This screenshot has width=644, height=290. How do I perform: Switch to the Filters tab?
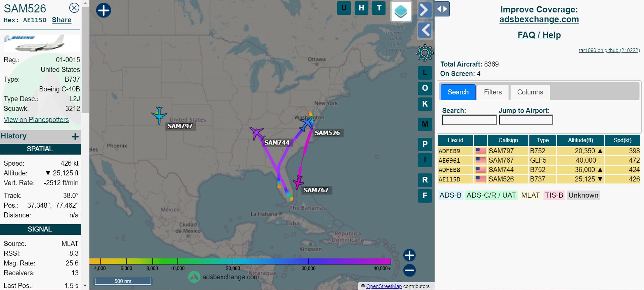point(493,92)
